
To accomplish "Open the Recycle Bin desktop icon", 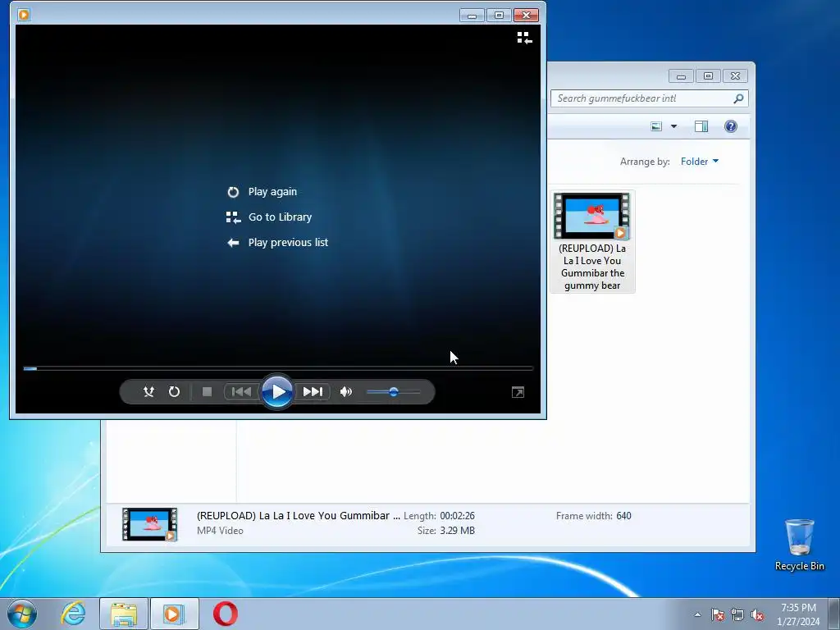I will [799, 545].
